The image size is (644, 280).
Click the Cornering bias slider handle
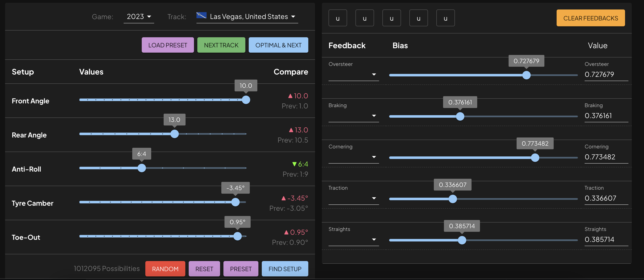(535, 157)
